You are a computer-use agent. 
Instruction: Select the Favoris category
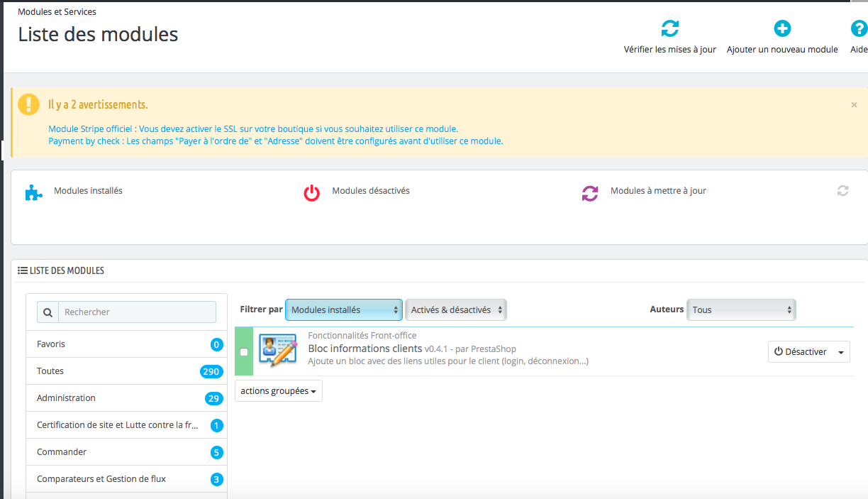coord(126,344)
